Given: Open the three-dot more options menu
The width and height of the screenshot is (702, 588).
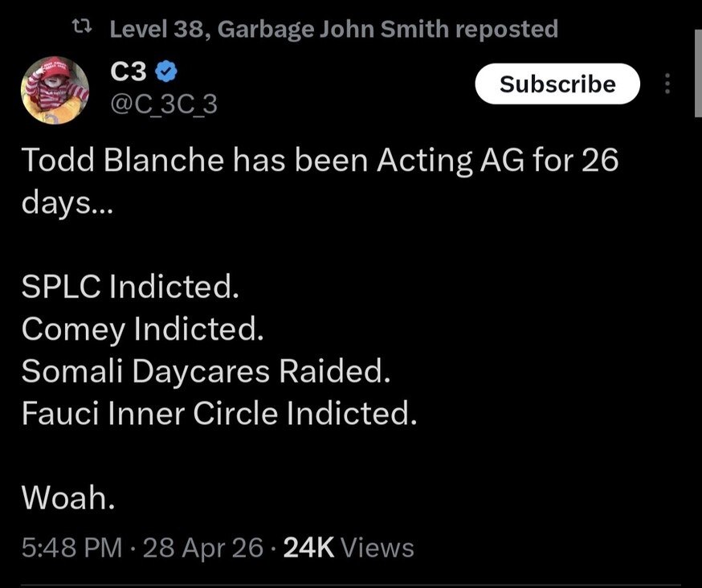Looking at the screenshot, I should tap(667, 84).
